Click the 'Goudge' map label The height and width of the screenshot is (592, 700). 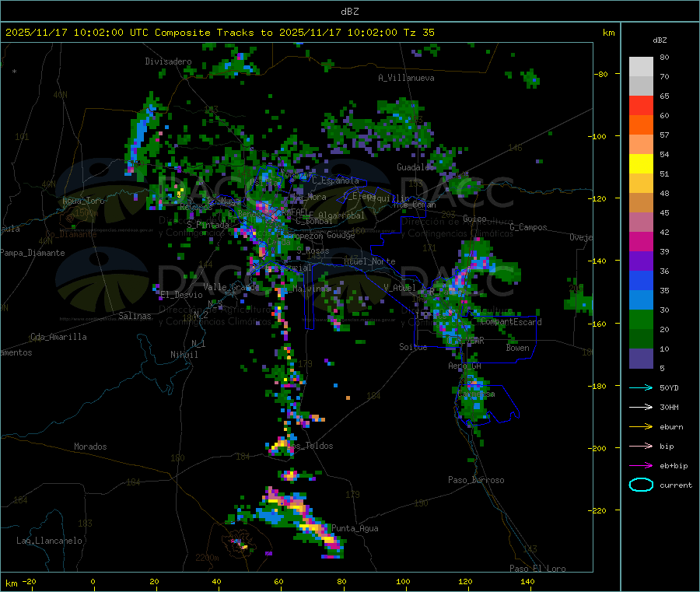point(341,235)
